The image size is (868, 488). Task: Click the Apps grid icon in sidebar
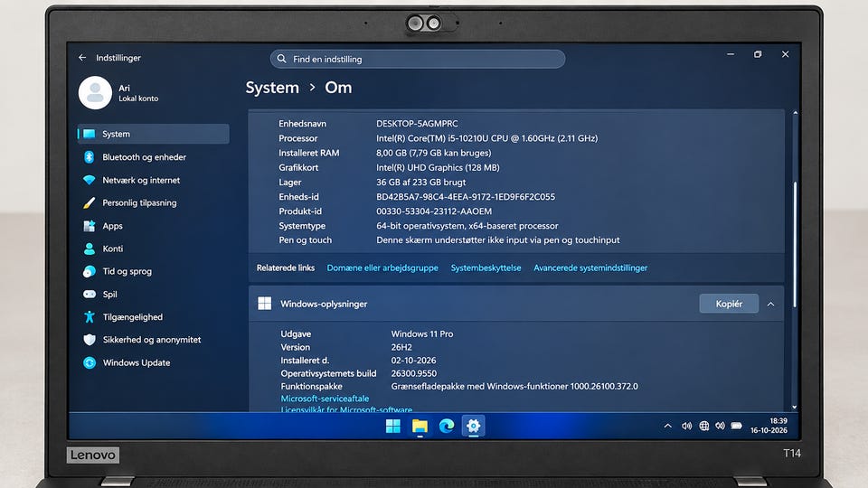pyautogui.click(x=90, y=226)
